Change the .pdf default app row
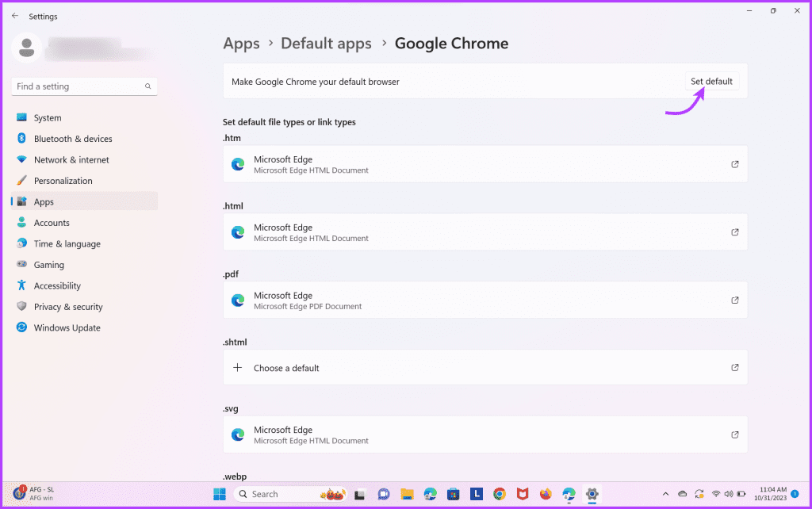812x509 pixels. pos(485,300)
